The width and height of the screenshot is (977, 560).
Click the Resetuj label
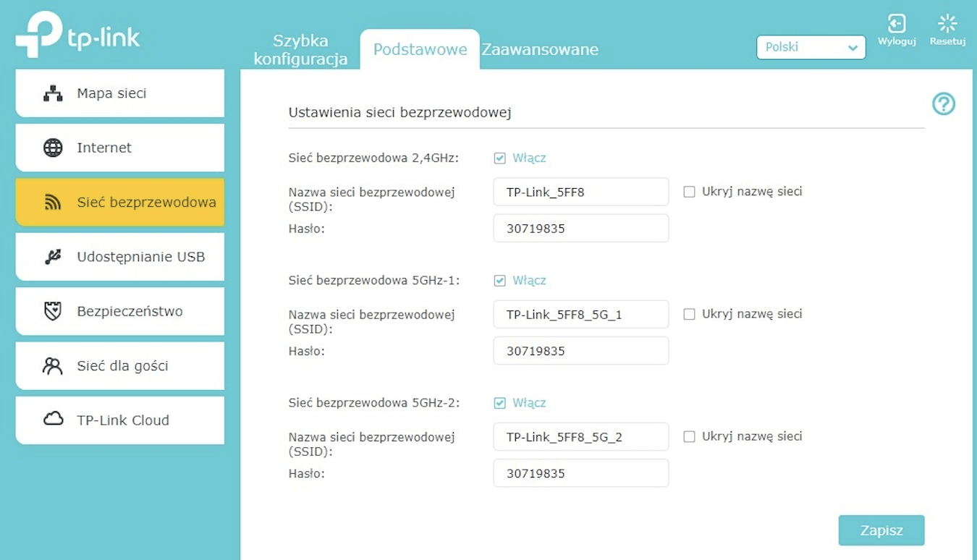947,41
